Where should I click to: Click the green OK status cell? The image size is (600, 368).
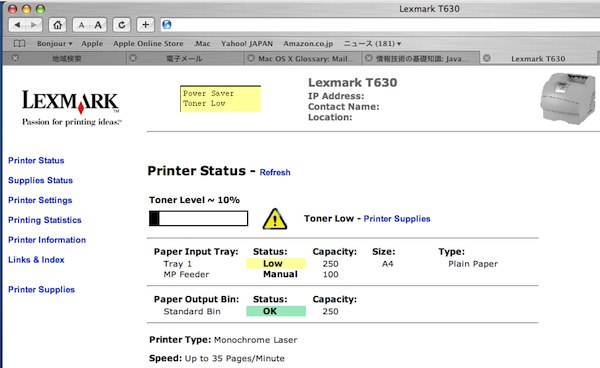[x=276, y=311]
